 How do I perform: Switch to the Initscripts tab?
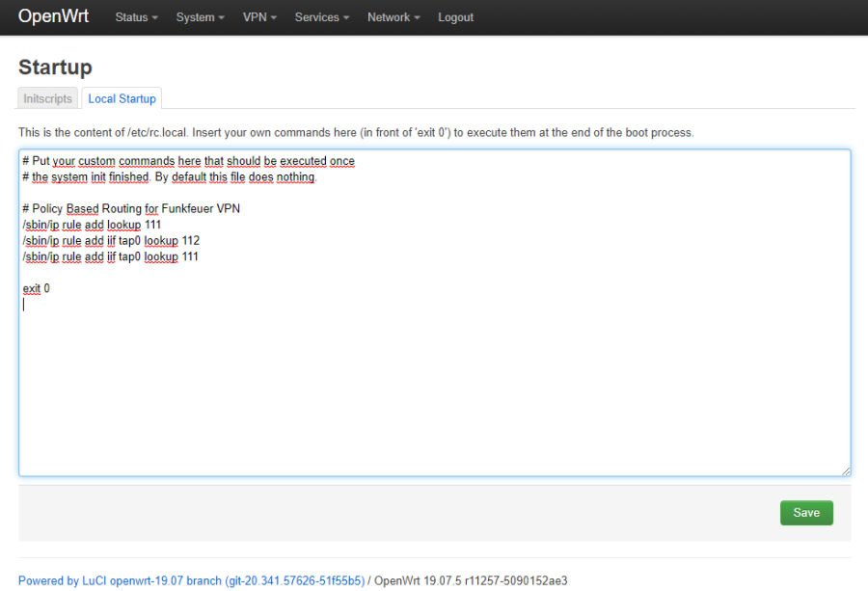[x=47, y=98]
